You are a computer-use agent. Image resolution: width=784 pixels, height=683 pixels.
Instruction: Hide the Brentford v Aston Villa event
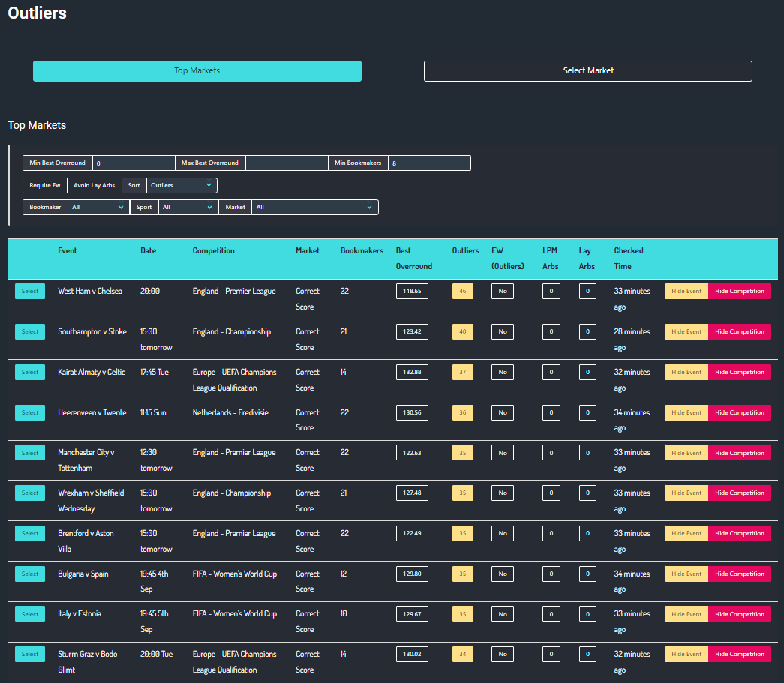(x=686, y=533)
